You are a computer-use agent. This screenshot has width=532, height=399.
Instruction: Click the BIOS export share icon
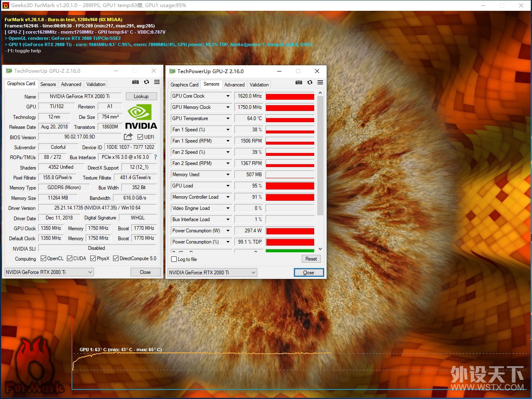coord(128,137)
